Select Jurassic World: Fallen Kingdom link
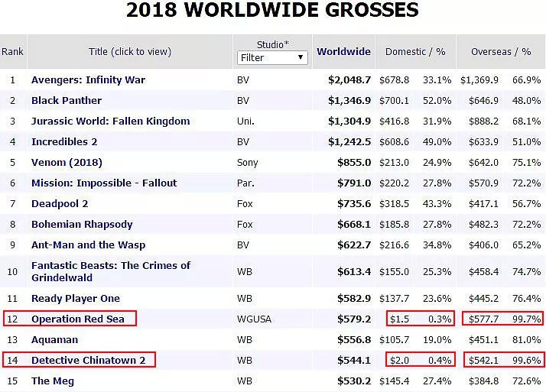This screenshot has height=392, width=546. pos(110,121)
